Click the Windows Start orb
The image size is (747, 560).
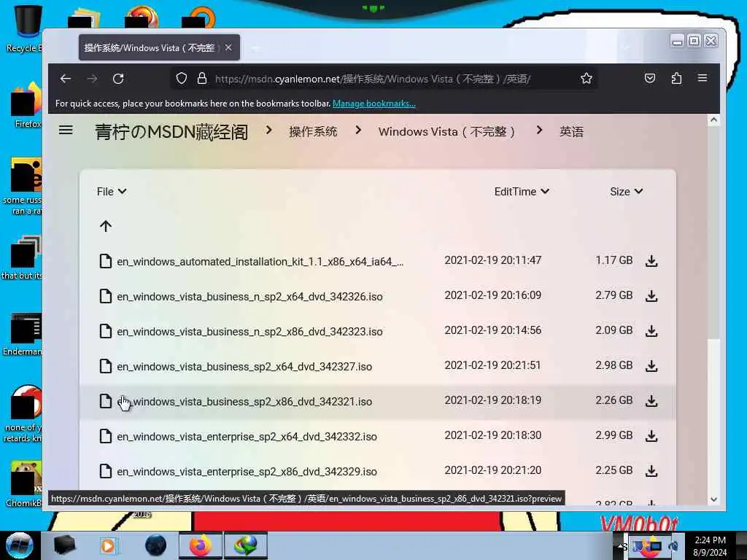pyautogui.click(x=20, y=545)
